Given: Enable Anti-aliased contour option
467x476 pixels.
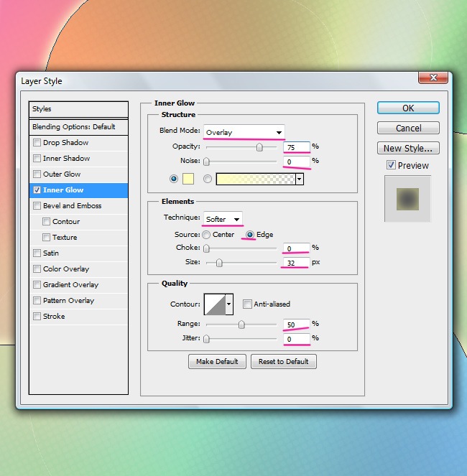Looking at the screenshot, I should pos(247,304).
